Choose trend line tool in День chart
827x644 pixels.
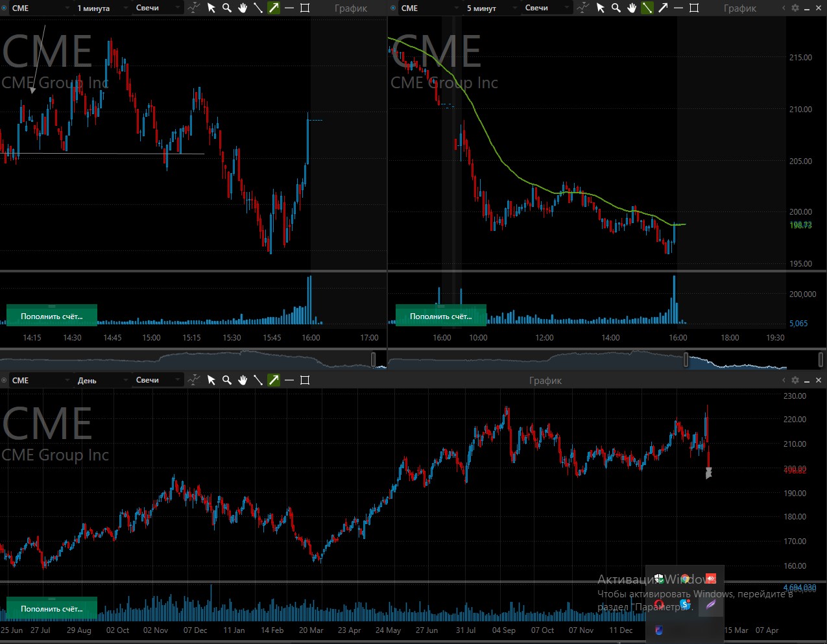point(258,380)
